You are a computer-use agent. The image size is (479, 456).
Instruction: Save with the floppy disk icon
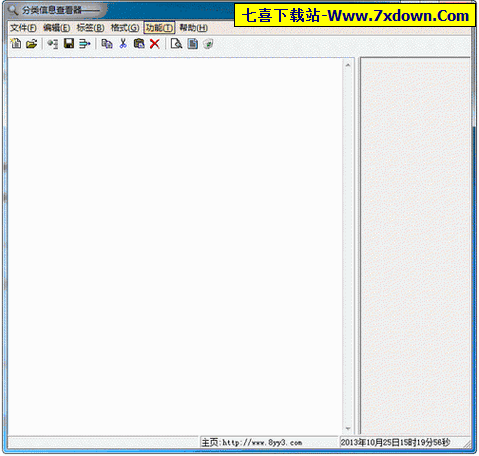[69, 44]
